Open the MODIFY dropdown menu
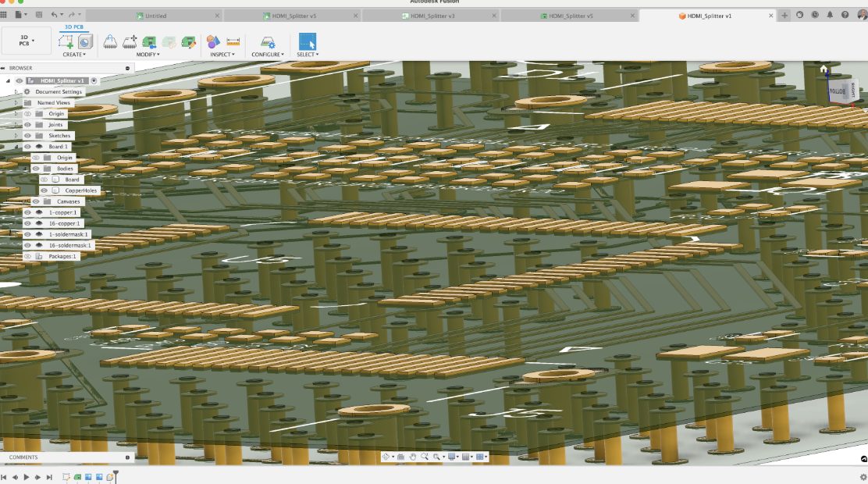The image size is (868, 484). coord(148,55)
